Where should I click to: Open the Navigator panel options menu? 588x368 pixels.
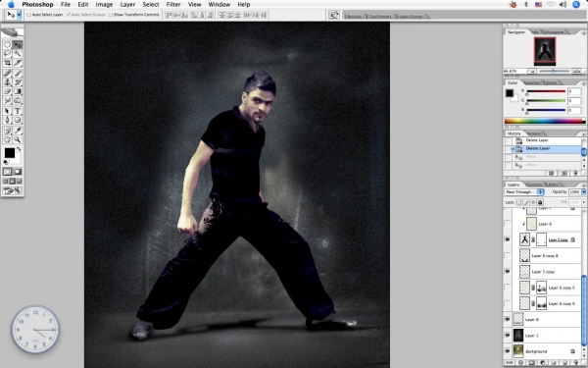click(x=583, y=32)
